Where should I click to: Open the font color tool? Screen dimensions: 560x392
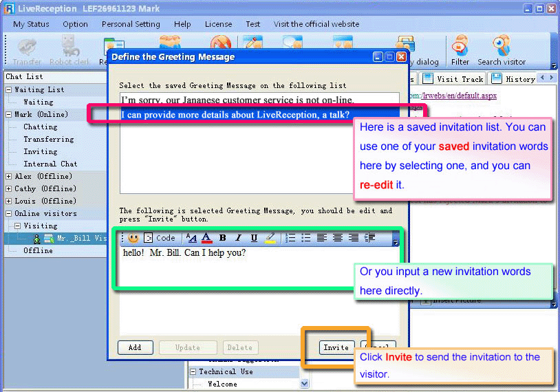tap(206, 238)
